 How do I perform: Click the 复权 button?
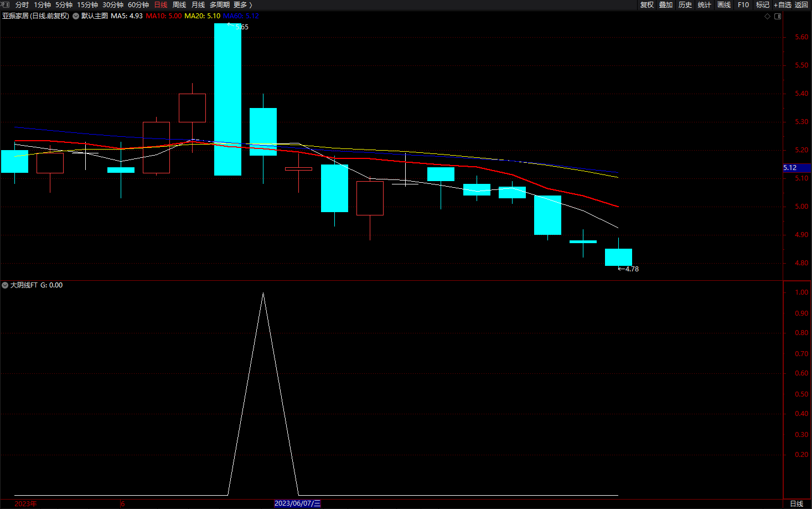(647, 5)
